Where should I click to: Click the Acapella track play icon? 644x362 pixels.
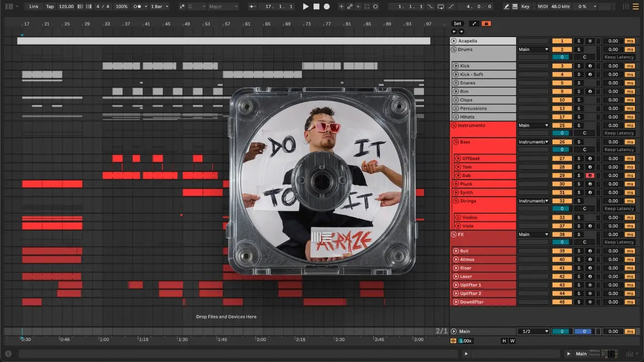click(453, 41)
